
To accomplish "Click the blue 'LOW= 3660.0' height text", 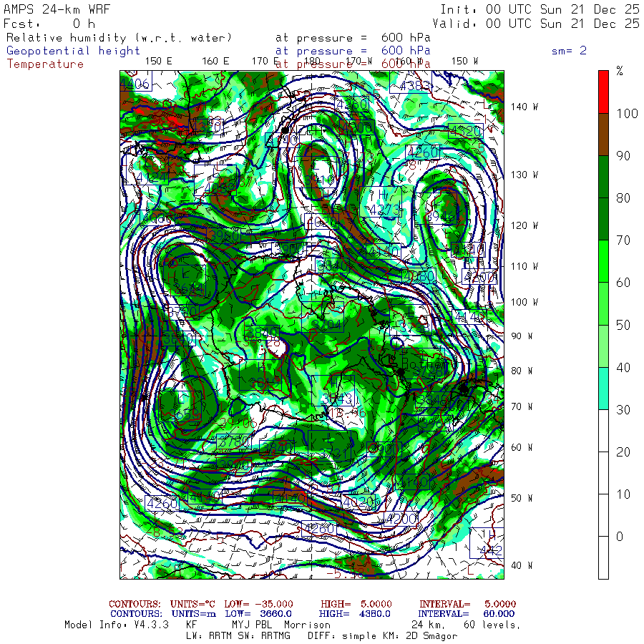I will 258,614.
